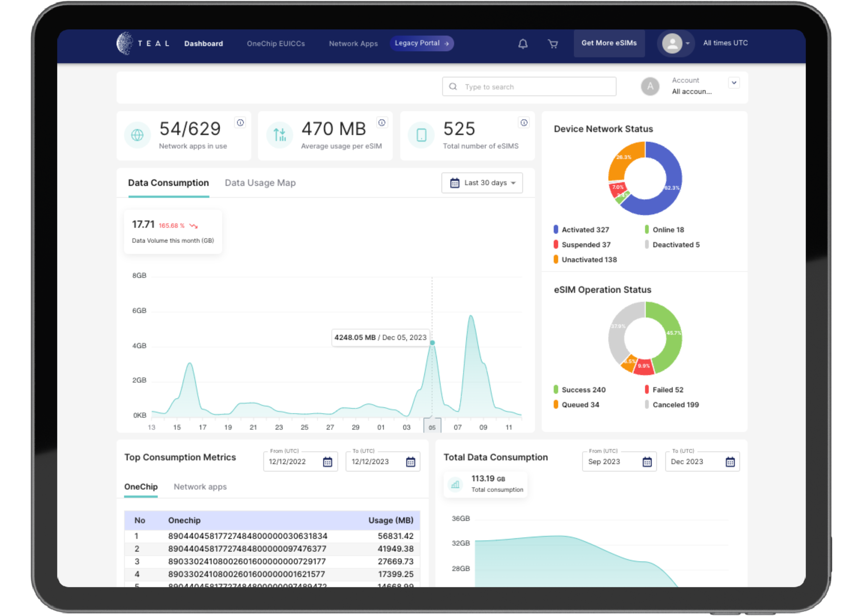Click info icon on Network apps card
The image size is (863, 616).
[240, 123]
